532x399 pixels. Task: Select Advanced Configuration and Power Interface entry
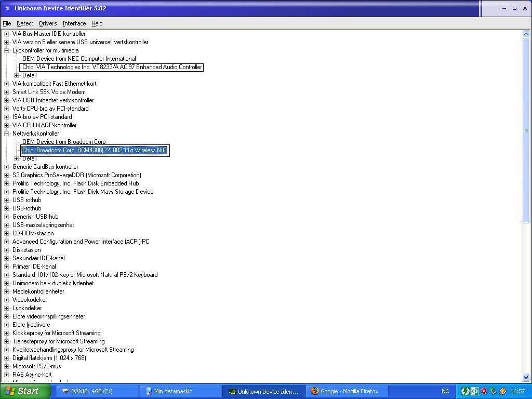point(81,242)
